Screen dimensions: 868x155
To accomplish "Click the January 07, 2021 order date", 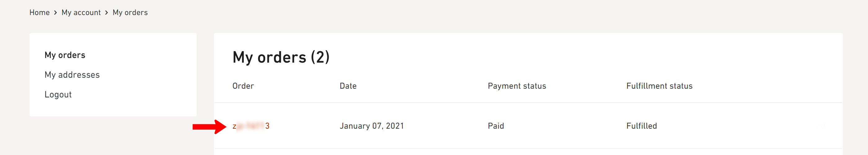I will coord(371,126).
